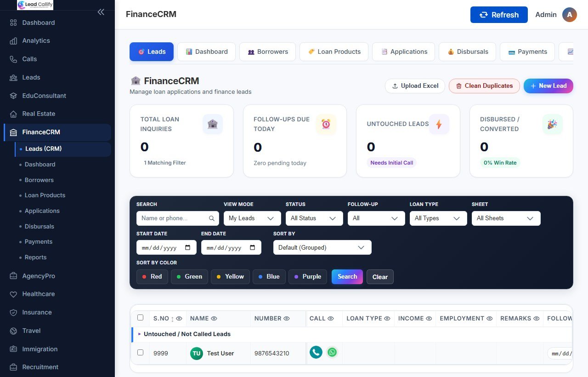Image resolution: width=588 pixels, height=377 pixels.
Task: Open the View Mode dropdown showing My Leads
Action: [x=252, y=218]
